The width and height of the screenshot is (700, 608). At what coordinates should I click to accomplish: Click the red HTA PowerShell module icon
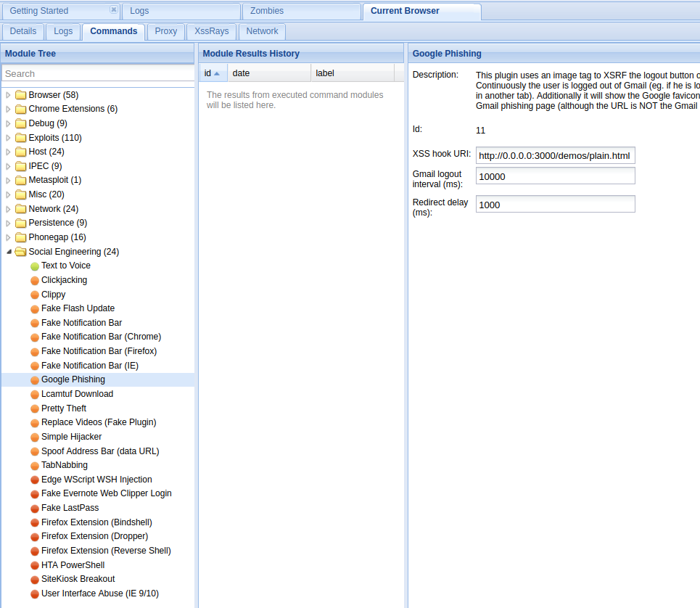tap(35, 565)
